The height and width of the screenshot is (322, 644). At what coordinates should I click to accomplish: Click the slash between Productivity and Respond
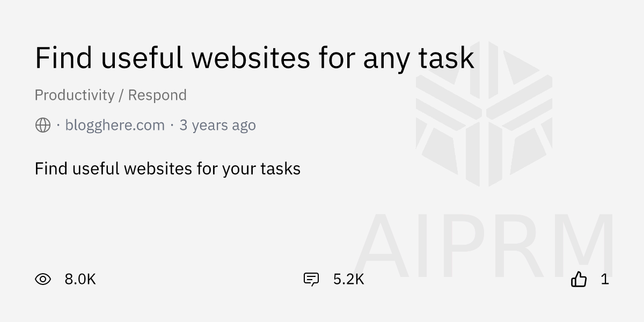click(x=121, y=96)
